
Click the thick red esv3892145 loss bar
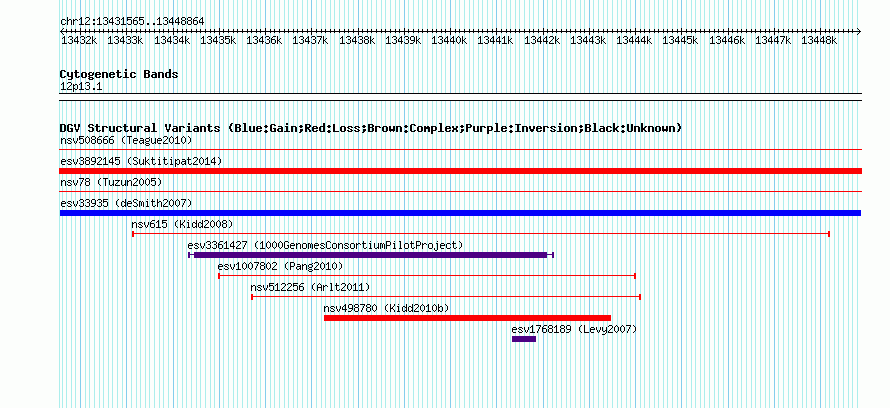(x=460, y=171)
